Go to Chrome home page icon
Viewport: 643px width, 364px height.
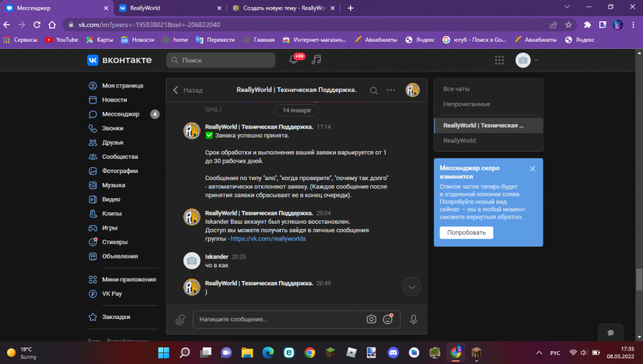pyautogui.click(x=52, y=24)
